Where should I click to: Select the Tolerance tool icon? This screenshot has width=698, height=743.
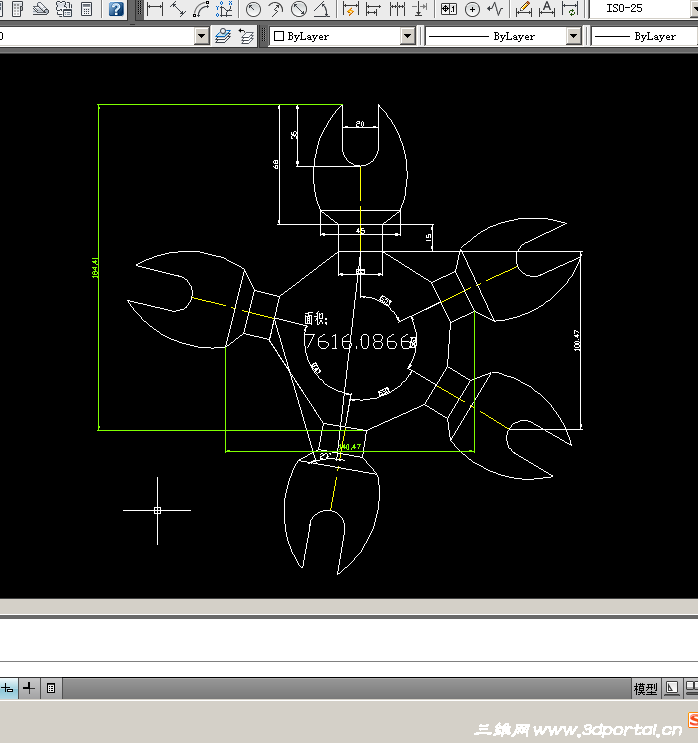pyautogui.click(x=448, y=9)
